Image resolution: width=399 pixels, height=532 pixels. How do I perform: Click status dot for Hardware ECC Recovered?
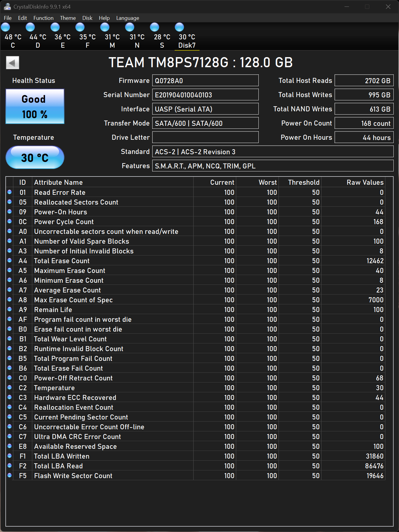point(9,397)
